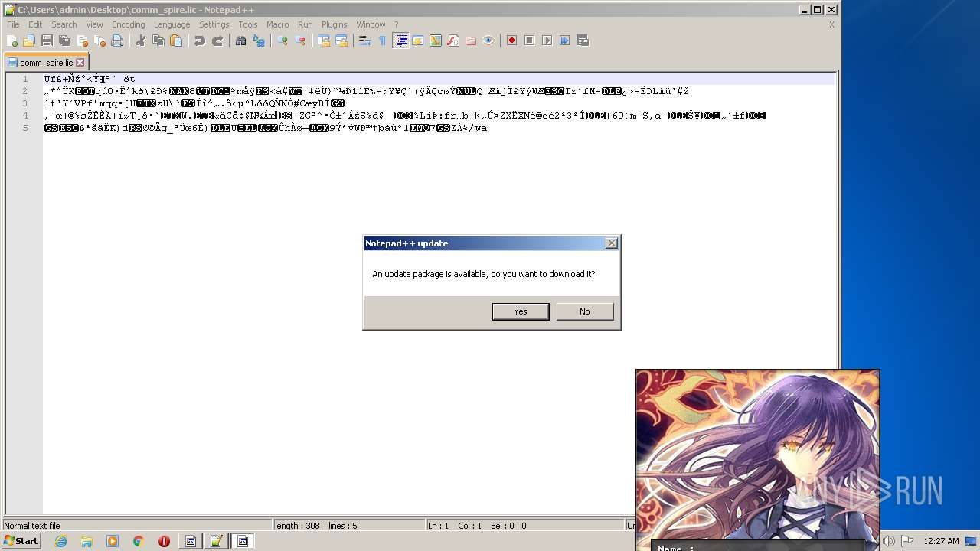Open the File menu
Screen dimensions: 980x551
click(x=13, y=24)
